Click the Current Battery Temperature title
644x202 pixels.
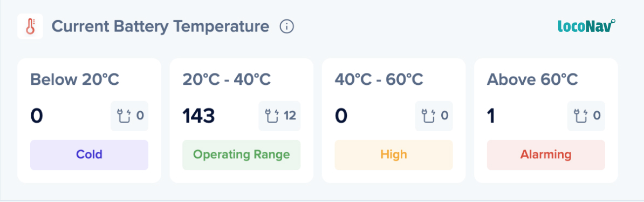pos(160,27)
